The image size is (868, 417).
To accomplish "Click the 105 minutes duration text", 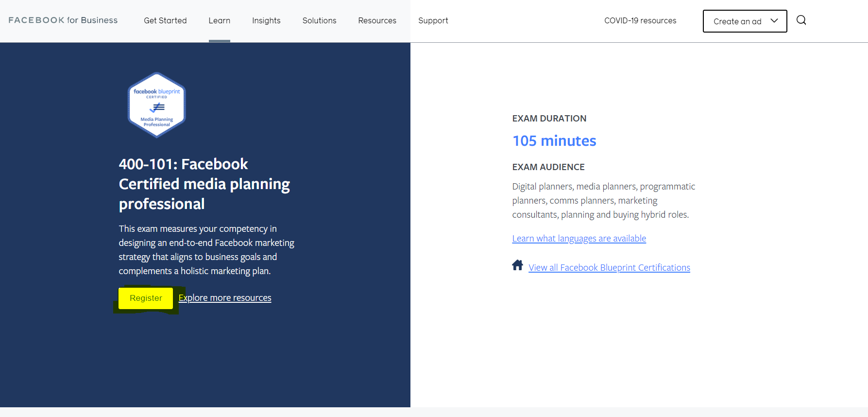I will pos(554,140).
